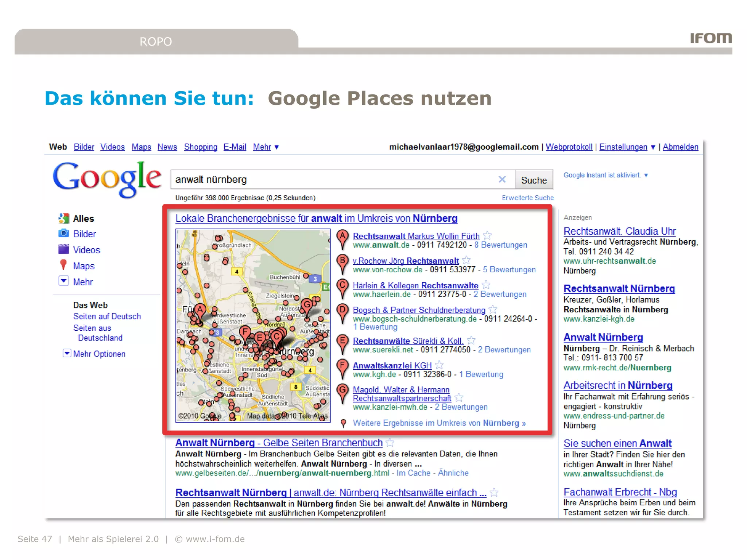Open the 5 Bewertungen link for von-rochow.de

click(x=509, y=270)
